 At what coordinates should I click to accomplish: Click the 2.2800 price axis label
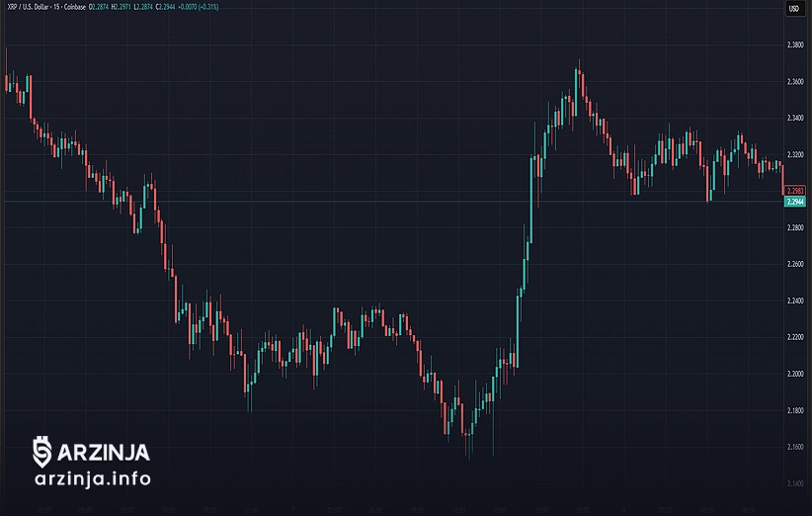[x=795, y=228]
